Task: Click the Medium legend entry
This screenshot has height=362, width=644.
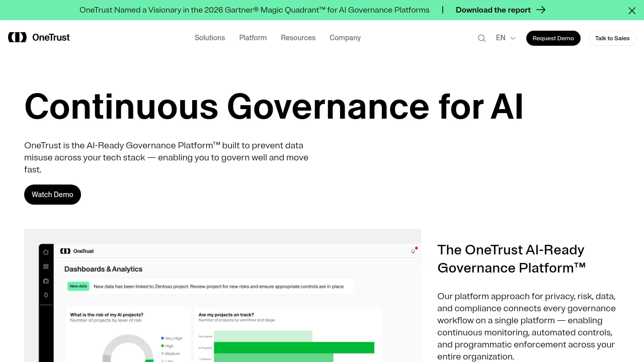Action: 170,353
